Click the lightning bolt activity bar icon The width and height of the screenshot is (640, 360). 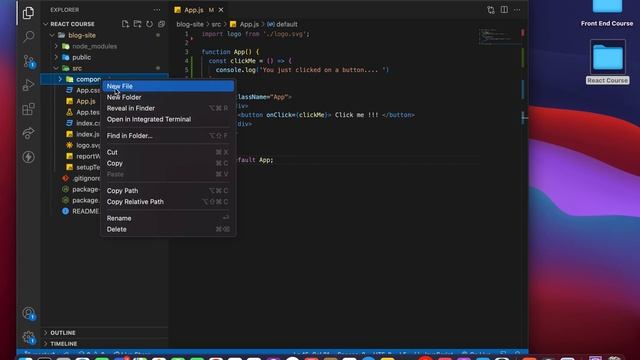pyautogui.click(x=28, y=157)
